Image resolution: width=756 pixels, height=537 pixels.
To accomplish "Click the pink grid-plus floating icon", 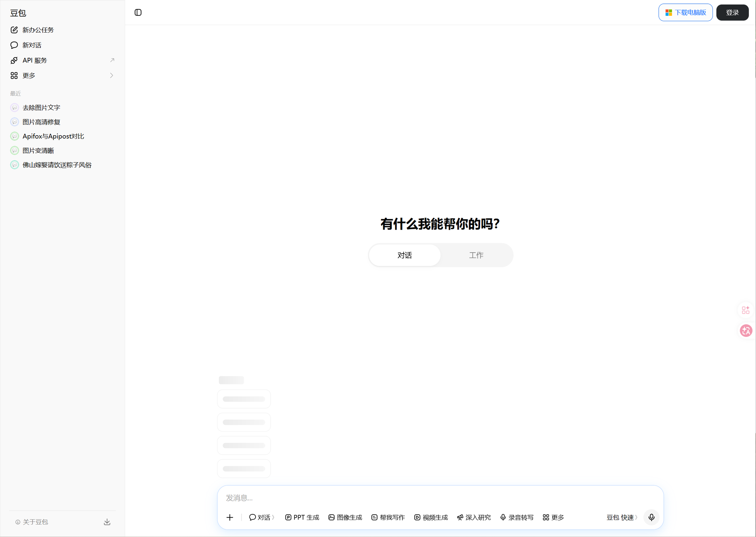I will (x=745, y=310).
